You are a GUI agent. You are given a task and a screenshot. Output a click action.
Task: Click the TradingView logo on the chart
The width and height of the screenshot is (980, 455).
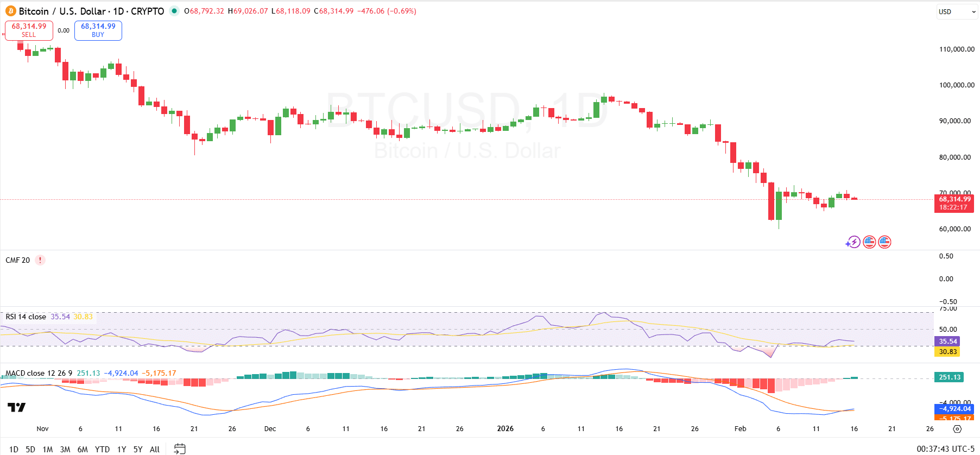[x=16, y=407]
